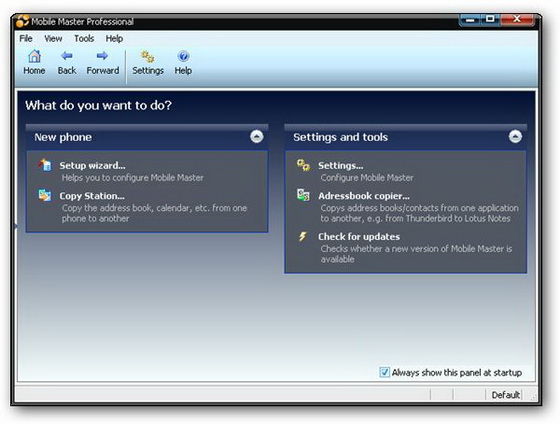The image size is (560, 424).
Task: Click the Setup wizard icon
Action: [x=45, y=165]
